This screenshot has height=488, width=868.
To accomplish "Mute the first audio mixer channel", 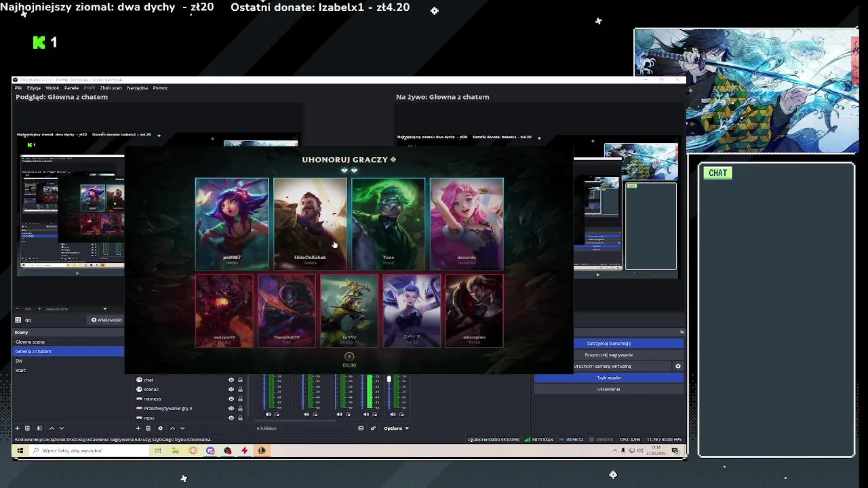I will click(268, 414).
